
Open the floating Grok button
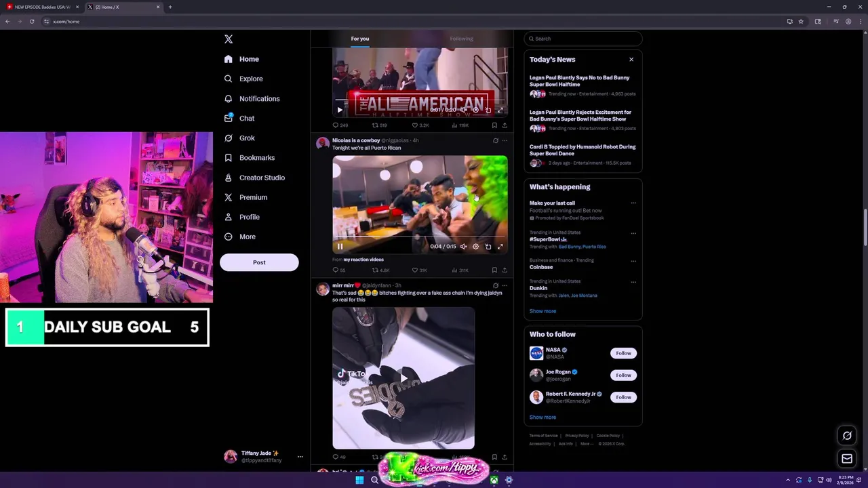click(847, 436)
